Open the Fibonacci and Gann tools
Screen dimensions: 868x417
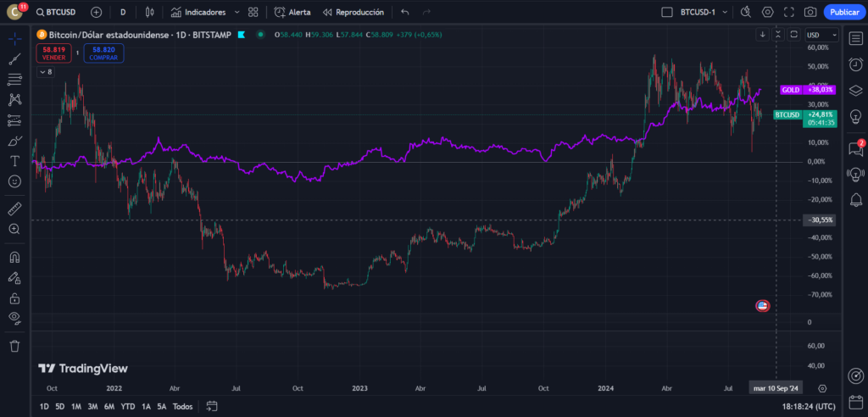(x=15, y=79)
